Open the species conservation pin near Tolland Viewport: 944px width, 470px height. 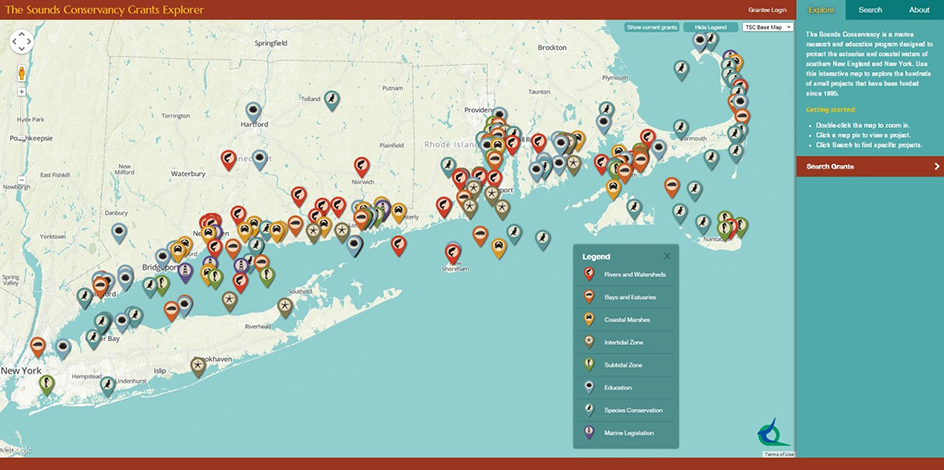[332, 99]
